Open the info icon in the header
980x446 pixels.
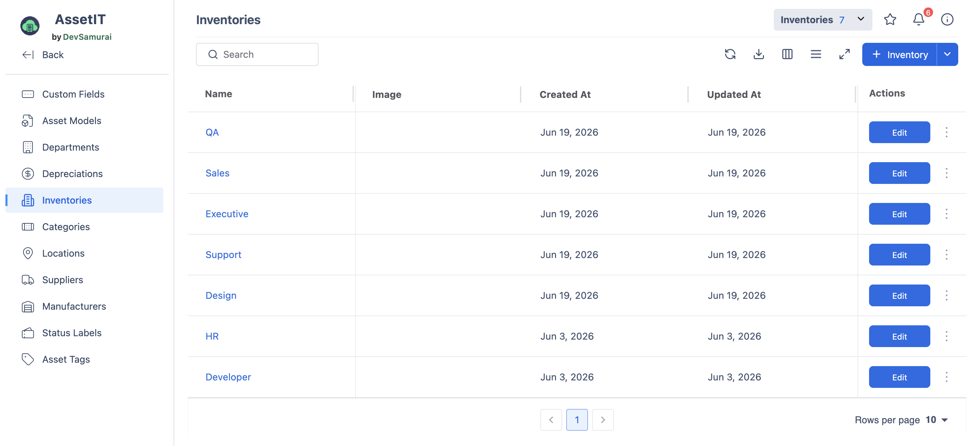coord(947,19)
